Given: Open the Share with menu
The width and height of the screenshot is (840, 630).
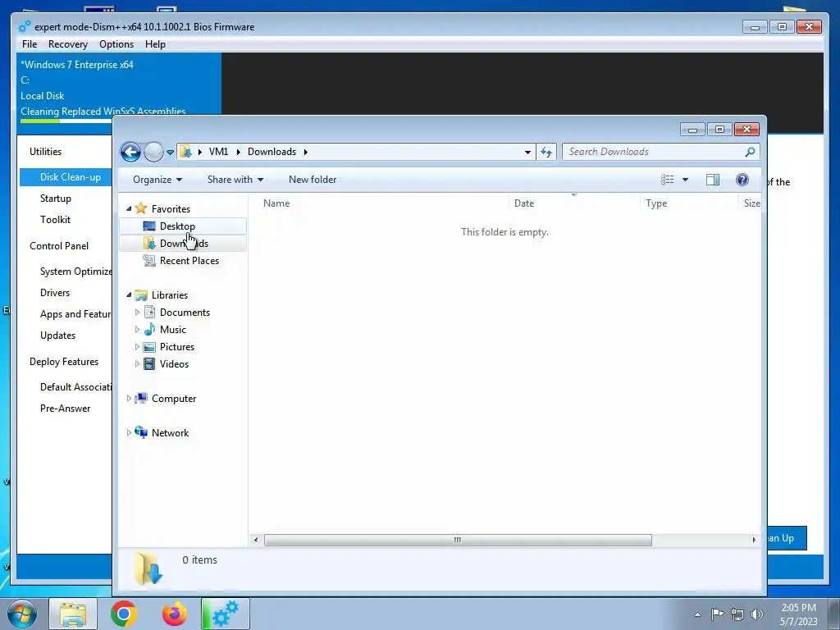Looking at the screenshot, I should 235,180.
